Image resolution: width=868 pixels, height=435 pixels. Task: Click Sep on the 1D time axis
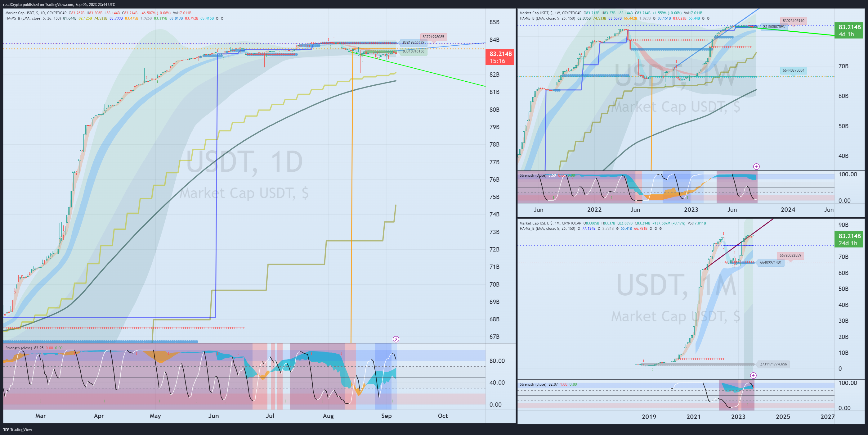[x=387, y=416]
